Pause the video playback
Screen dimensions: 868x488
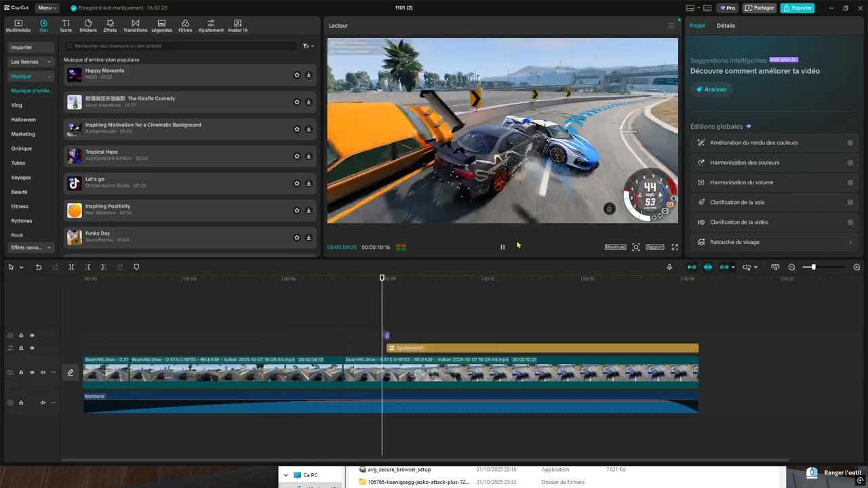[x=502, y=247]
